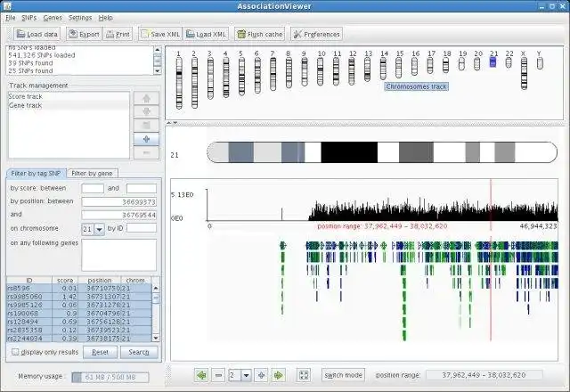
Task: Toggle display only results checkbox
Action: [x=15, y=352]
